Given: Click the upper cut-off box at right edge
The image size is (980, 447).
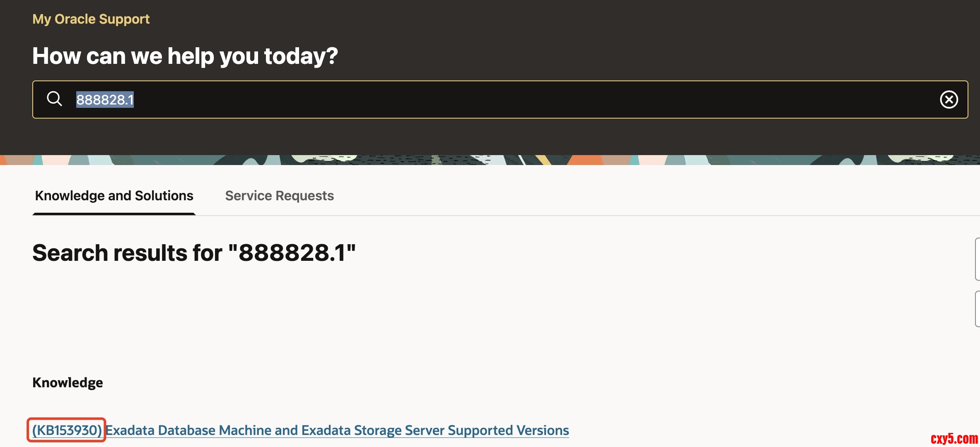Looking at the screenshot, I should point(978,259).
